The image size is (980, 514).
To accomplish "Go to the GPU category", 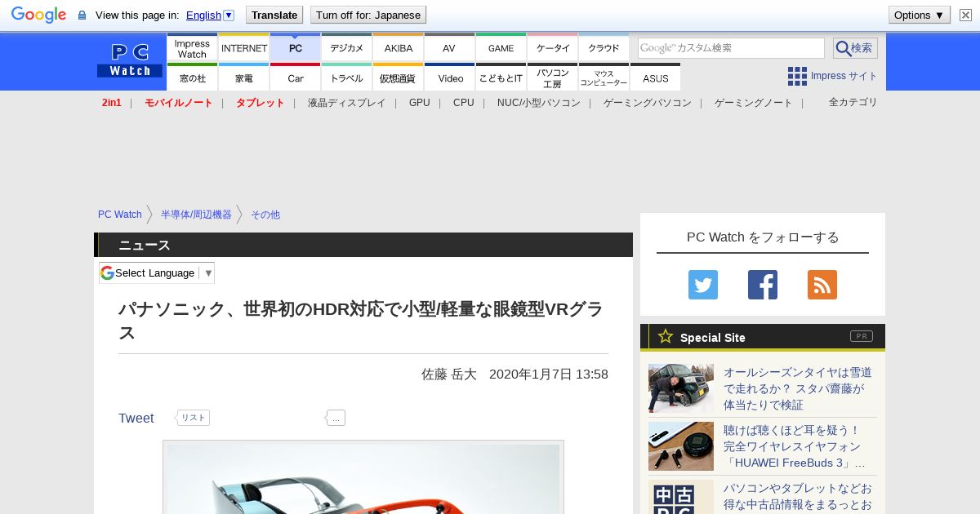I will click(420, 103).
